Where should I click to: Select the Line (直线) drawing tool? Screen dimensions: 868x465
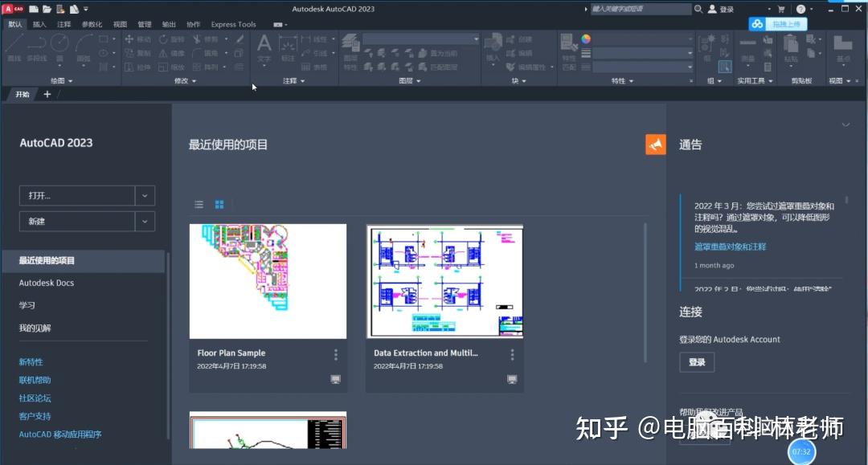pos(13,47)
